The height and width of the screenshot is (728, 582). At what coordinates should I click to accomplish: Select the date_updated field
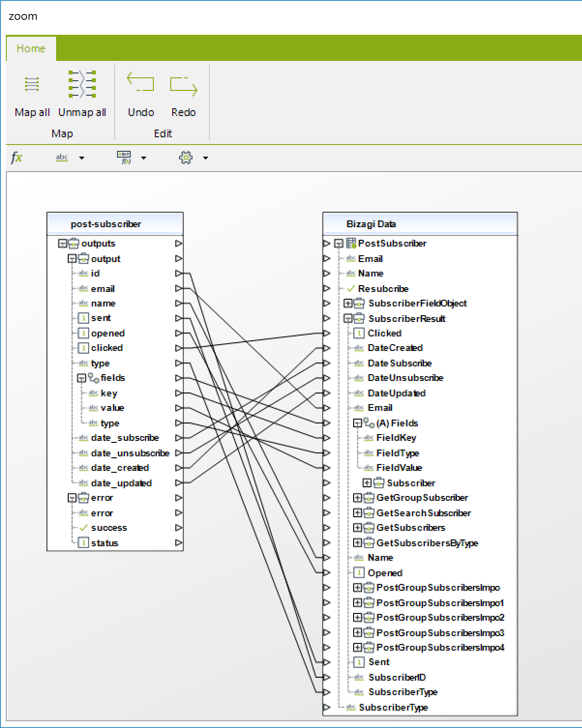(121, 483)
